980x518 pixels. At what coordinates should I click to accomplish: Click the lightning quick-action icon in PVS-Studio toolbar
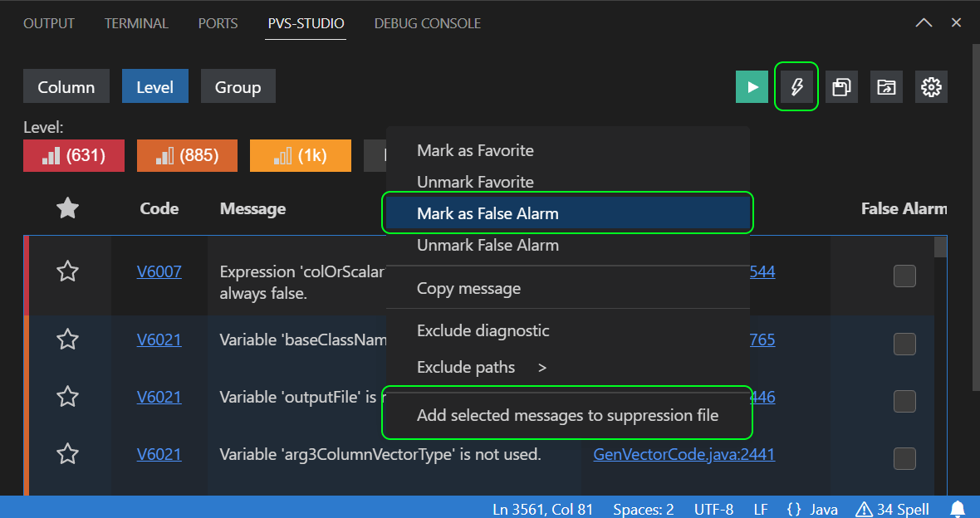point(796,86)
